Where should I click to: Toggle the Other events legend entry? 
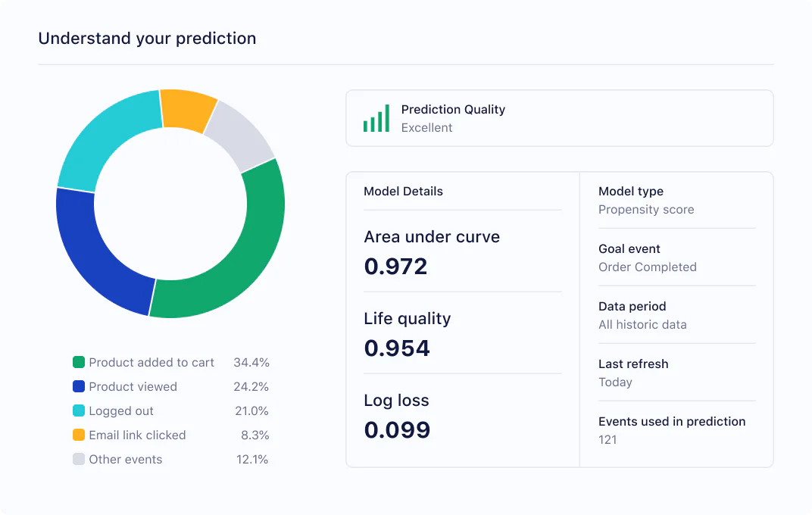point(125,460)
